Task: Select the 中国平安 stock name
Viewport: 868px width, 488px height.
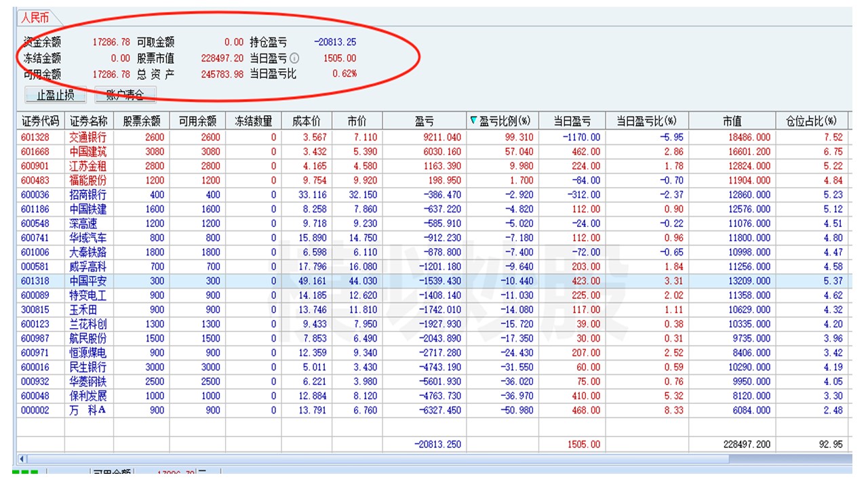Action: point(88,281)
